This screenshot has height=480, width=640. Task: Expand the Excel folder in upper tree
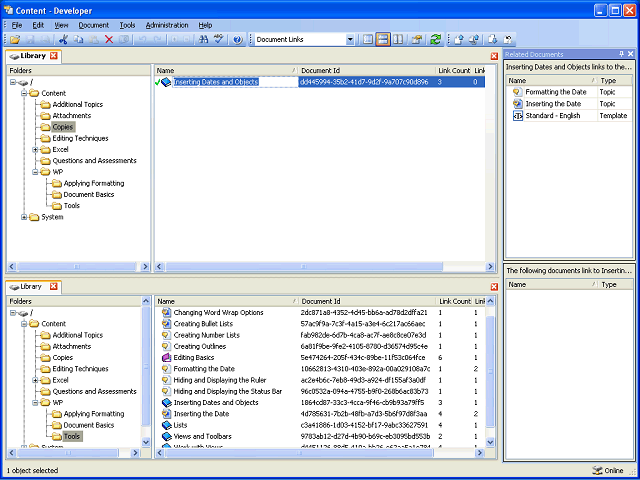tap(35, 150)
